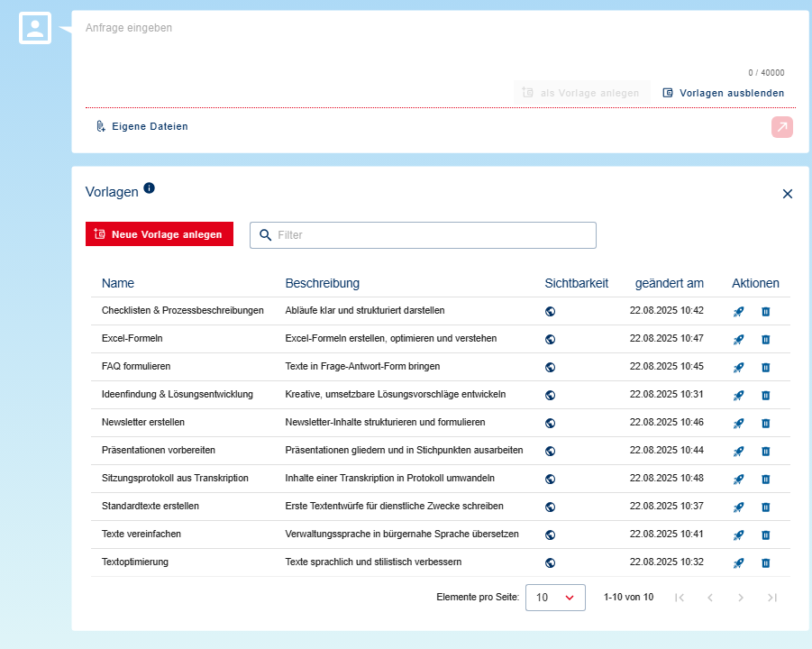Click globe visibility icon for Texte vereinfachen
Screen dimensions: 812x649
point(550,535)
